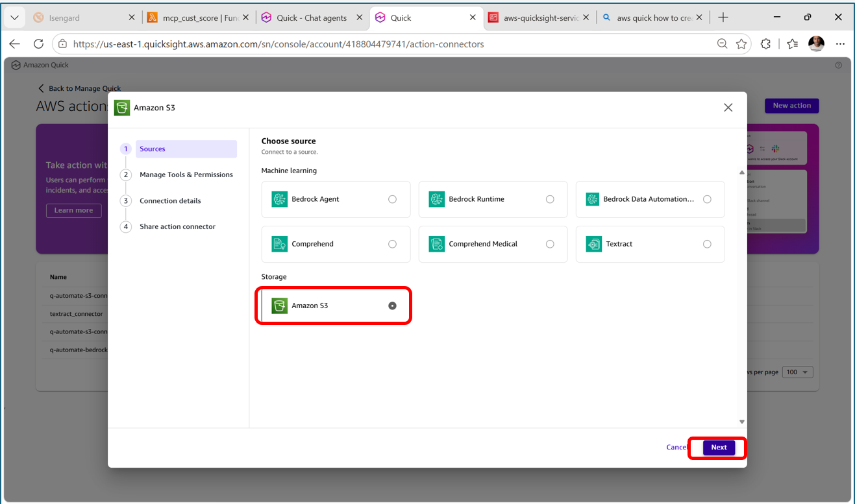Select the Textract radio button
This screenshot has width=855, height=504.
coord(707,244)
